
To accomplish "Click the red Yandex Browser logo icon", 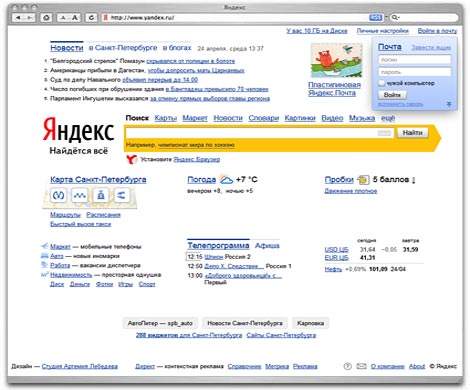I will 132,159.
